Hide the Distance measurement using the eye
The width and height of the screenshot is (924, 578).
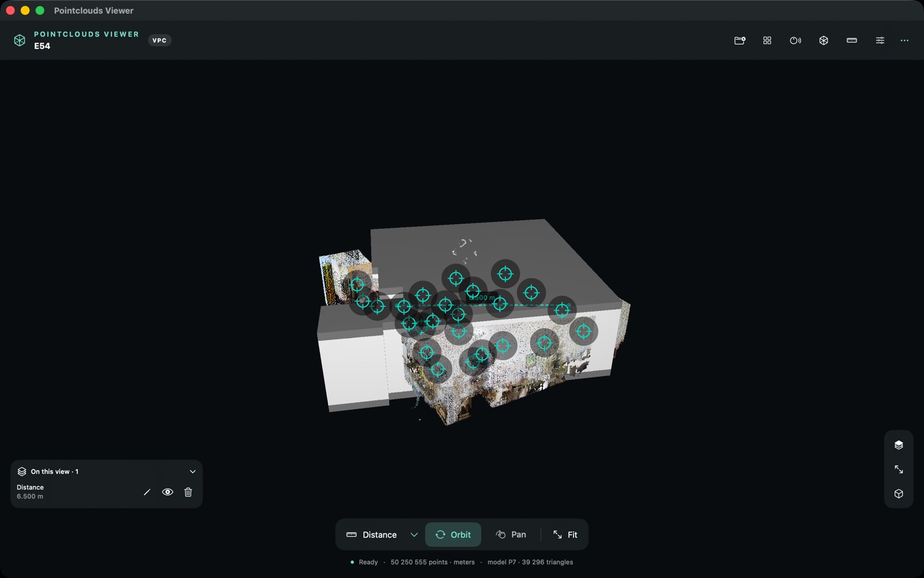[x=167, y=492]
